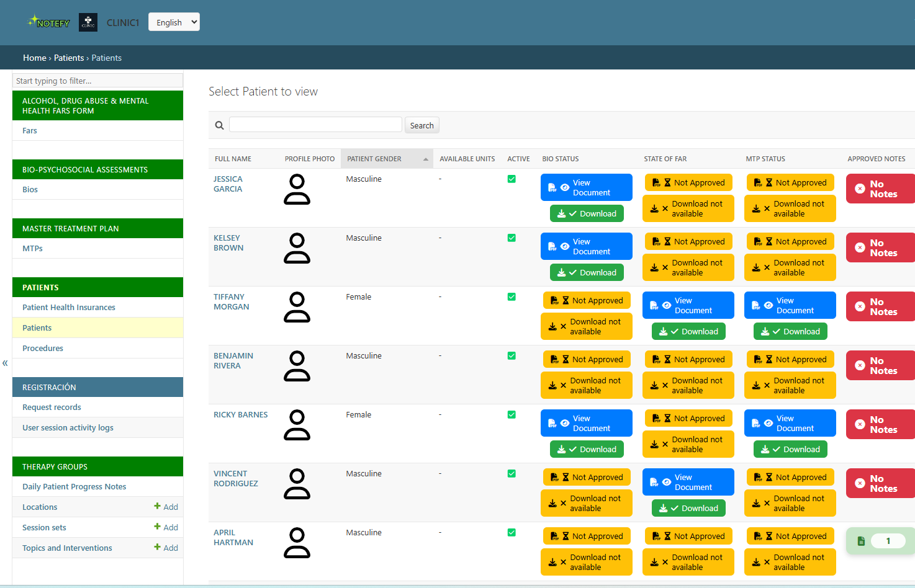Click plus icon beside Locations
This screenshot has height=588, width=915.
(157, 506)
